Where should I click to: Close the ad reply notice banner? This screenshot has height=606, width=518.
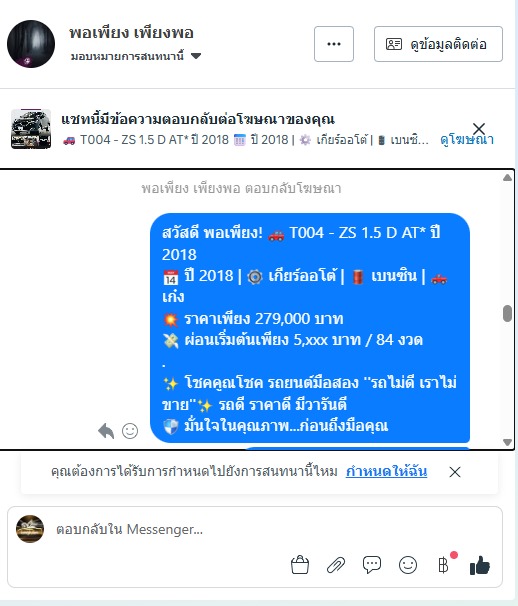pos(479,128)
